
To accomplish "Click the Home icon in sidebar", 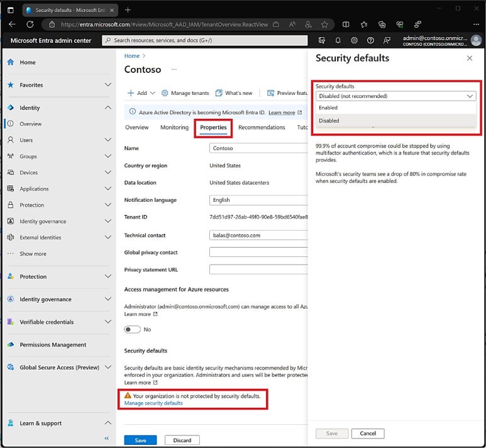I will click(11, 63).
